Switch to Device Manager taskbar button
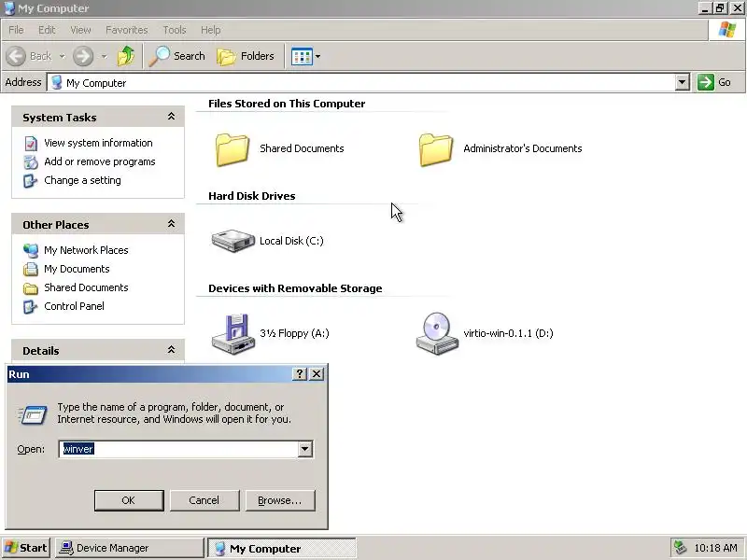747x560 pixels. (x=129, y=548)
